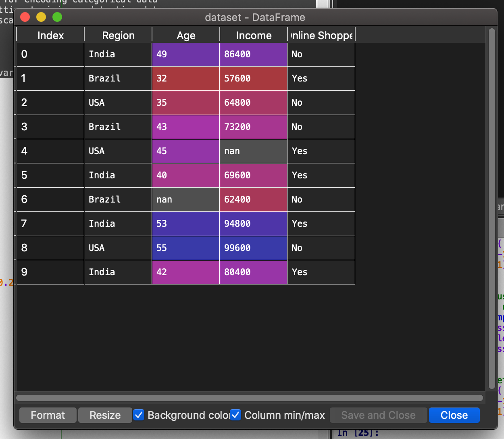Click the Format button

pos(48,415)
